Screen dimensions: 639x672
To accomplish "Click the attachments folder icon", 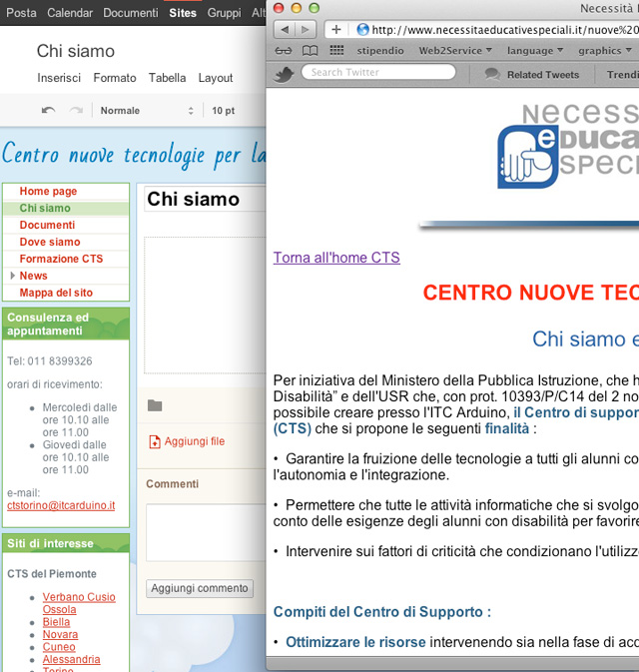I will 155,405.
